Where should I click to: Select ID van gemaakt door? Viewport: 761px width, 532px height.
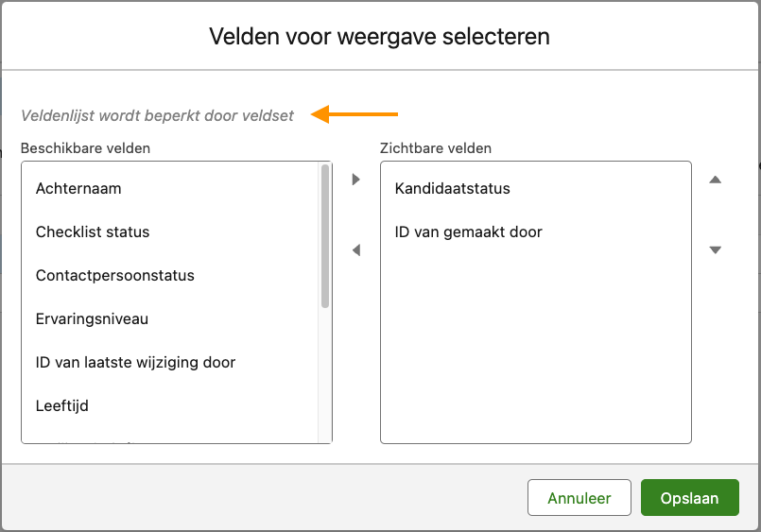coord(468,232)
